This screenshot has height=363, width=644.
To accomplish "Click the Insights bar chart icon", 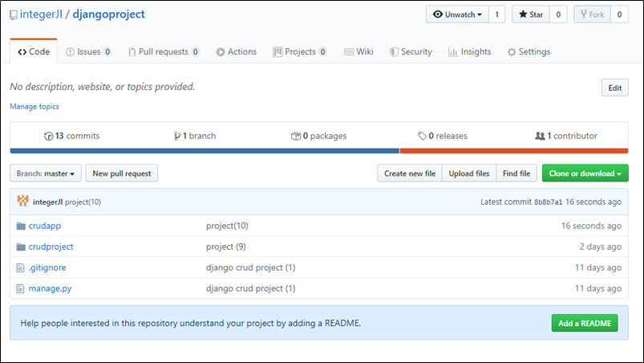I will click(x=453, y=51).
